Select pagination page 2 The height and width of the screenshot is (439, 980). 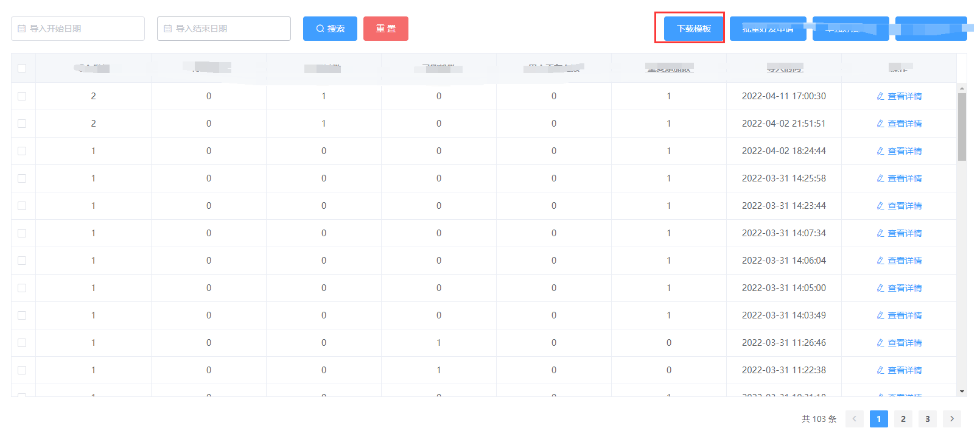(903, 419)
